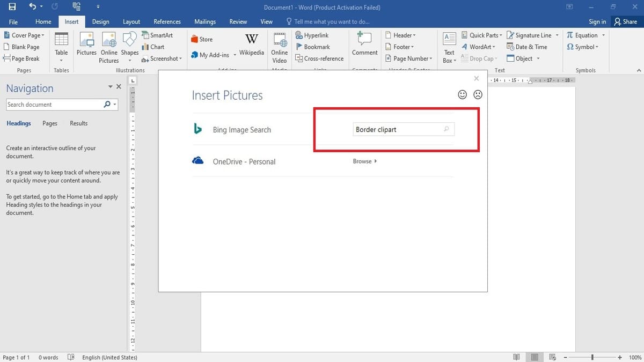The width and height of the screenshot is (644, 362).
Task: Click the Navigation pane search magnifier icon
Action: (107, 105)
